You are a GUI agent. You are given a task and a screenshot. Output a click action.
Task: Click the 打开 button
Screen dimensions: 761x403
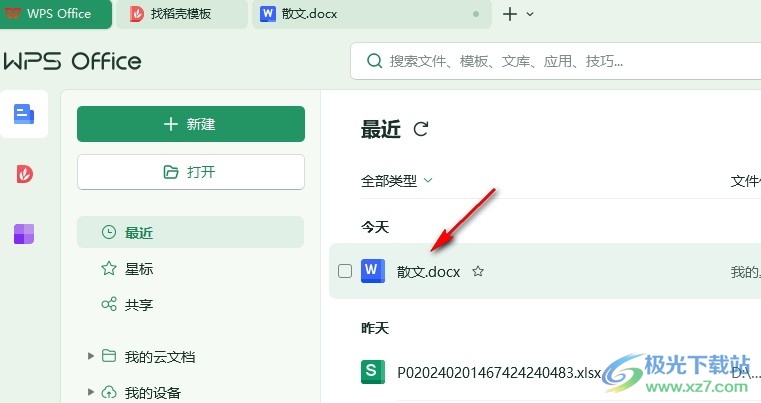[191, 172]
